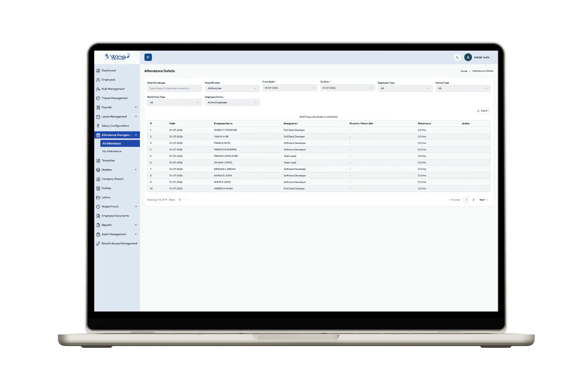This screenshot has width=588, height=392.
Task: Click the Salary Configurations rupee icon
Action: [x=98, y=126]
